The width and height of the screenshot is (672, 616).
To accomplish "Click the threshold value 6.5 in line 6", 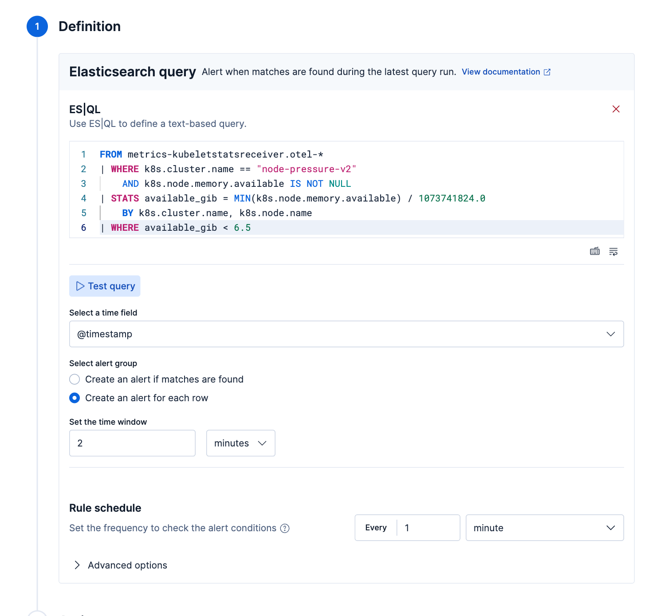I will point(242,228).
